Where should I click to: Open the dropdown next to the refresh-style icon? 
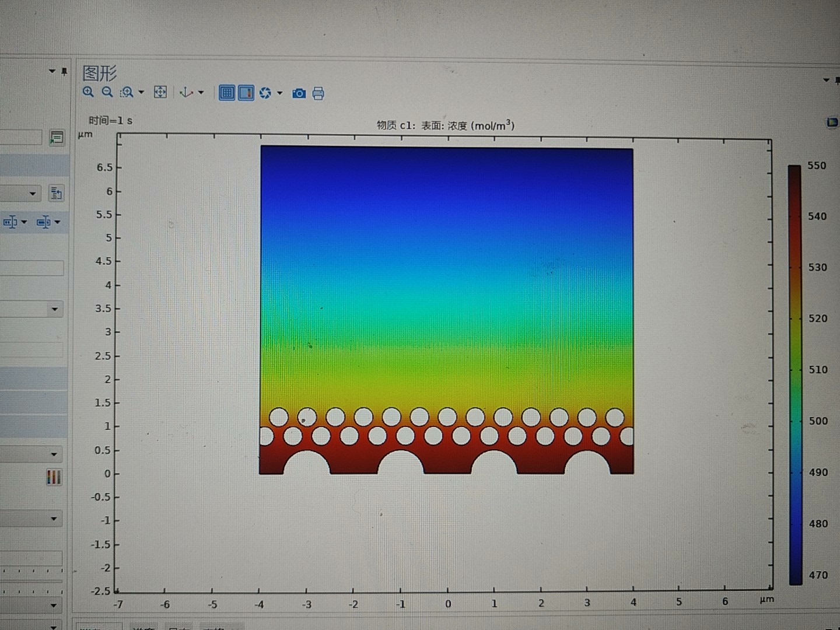(x=279, y=93)
